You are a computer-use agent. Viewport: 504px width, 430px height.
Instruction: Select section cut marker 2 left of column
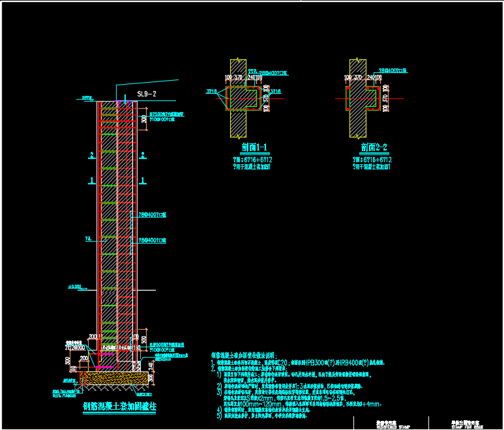click(92, 155)
